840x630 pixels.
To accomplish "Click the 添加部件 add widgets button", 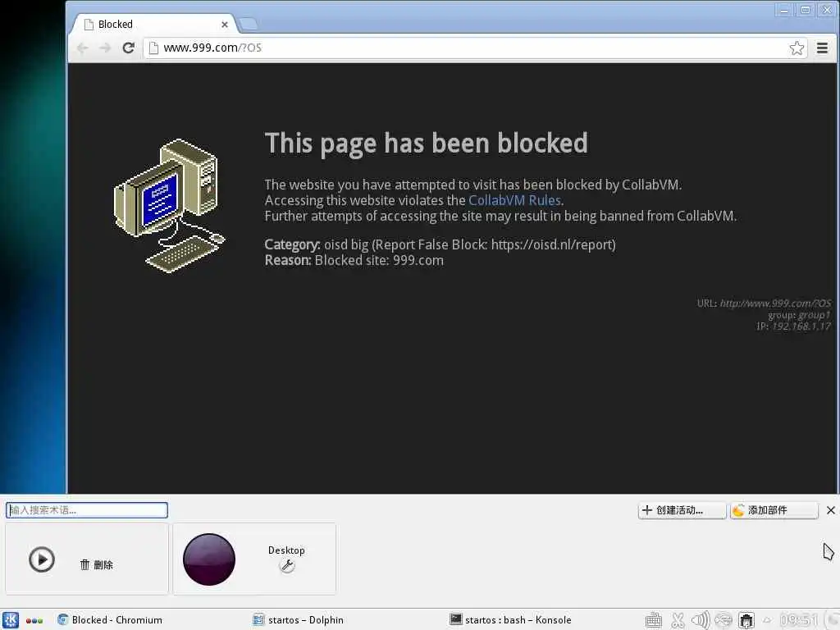I will click(x=774, y=510).
